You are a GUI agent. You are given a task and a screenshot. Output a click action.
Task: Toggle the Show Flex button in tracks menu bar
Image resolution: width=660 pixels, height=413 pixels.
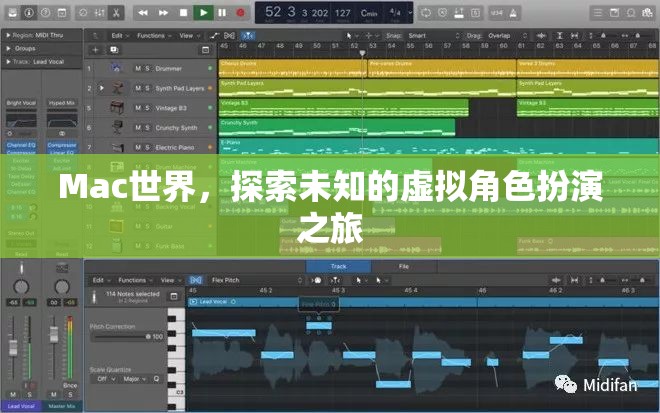pos(229,36)
